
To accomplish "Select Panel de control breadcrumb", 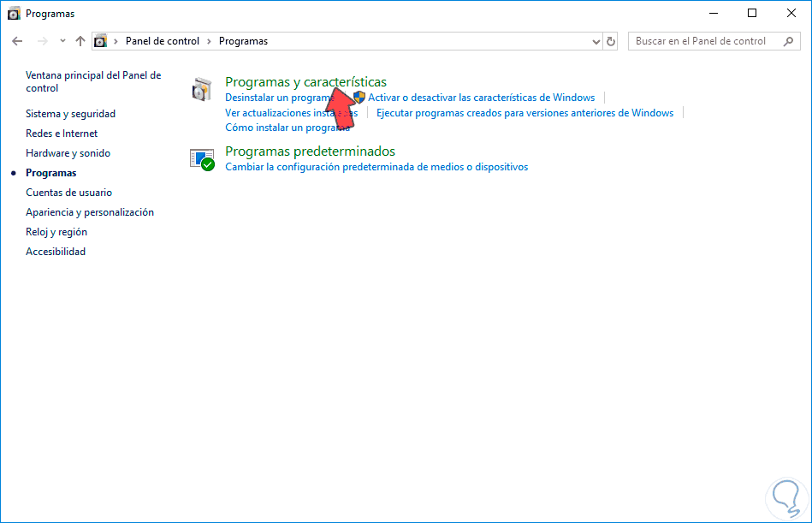I will point(162,41).
